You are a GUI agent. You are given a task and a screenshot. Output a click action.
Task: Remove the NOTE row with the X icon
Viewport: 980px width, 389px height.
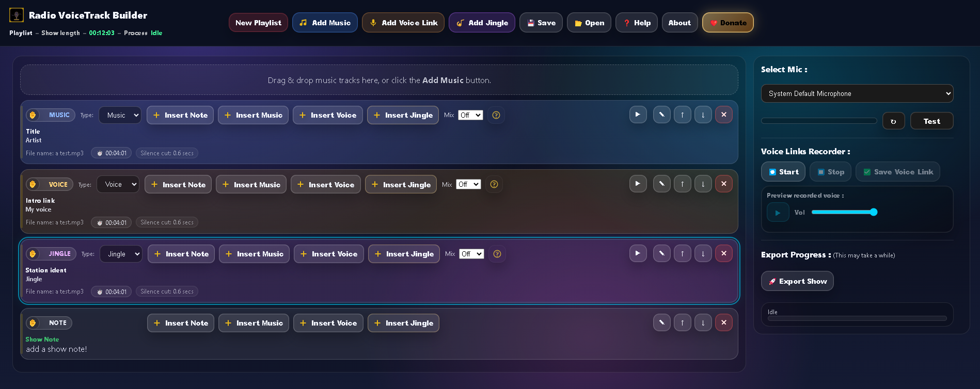pyautogui.click(x=723, y=322)
